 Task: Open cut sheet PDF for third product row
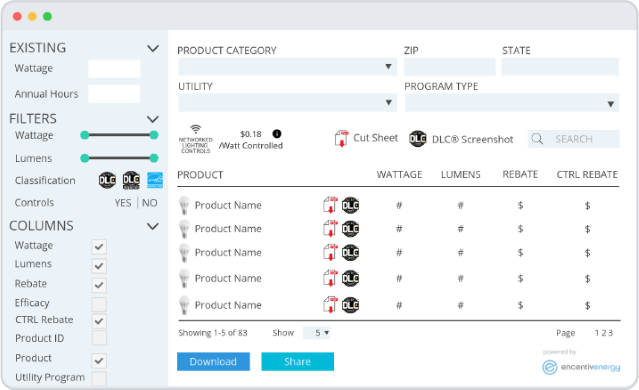(331, 253)
